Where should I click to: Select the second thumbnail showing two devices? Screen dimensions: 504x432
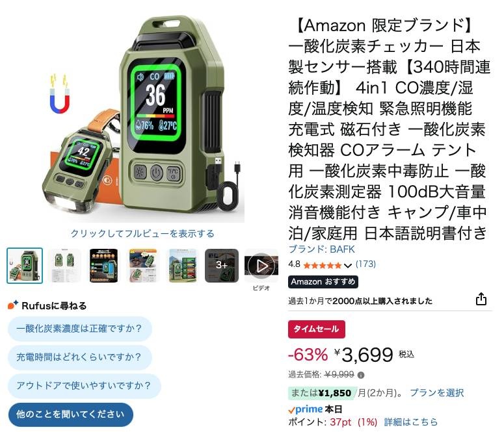64,266
